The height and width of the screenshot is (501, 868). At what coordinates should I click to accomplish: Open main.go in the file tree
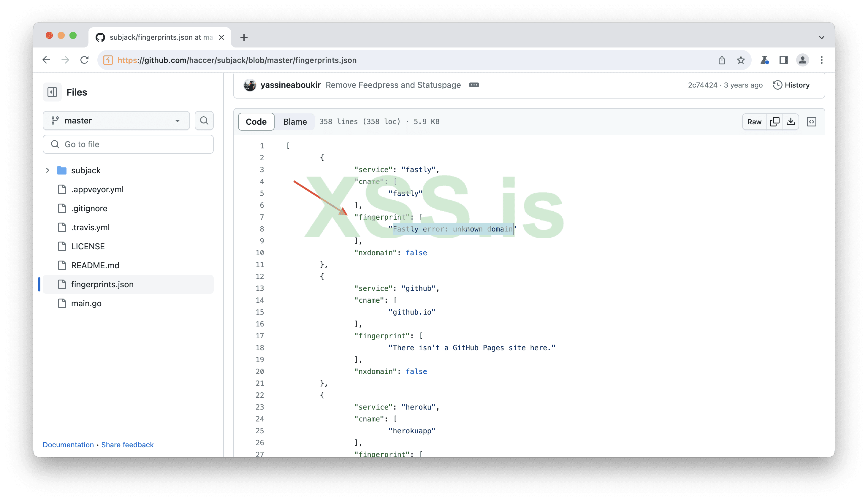click(x=86, y=303)
